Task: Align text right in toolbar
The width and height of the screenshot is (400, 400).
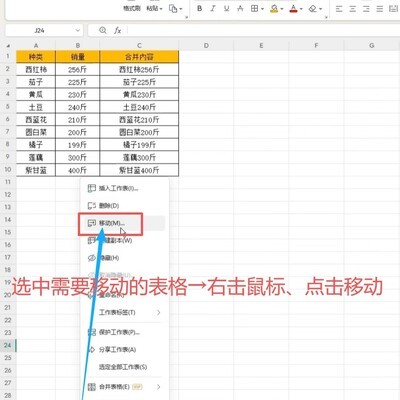Action: tap(366, 9)
